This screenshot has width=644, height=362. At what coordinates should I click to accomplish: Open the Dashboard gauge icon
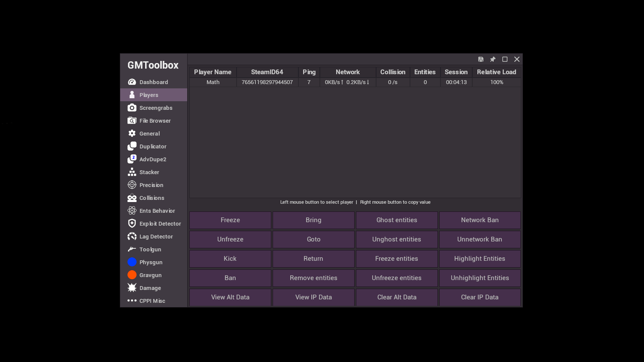click(x=132, y=82)
